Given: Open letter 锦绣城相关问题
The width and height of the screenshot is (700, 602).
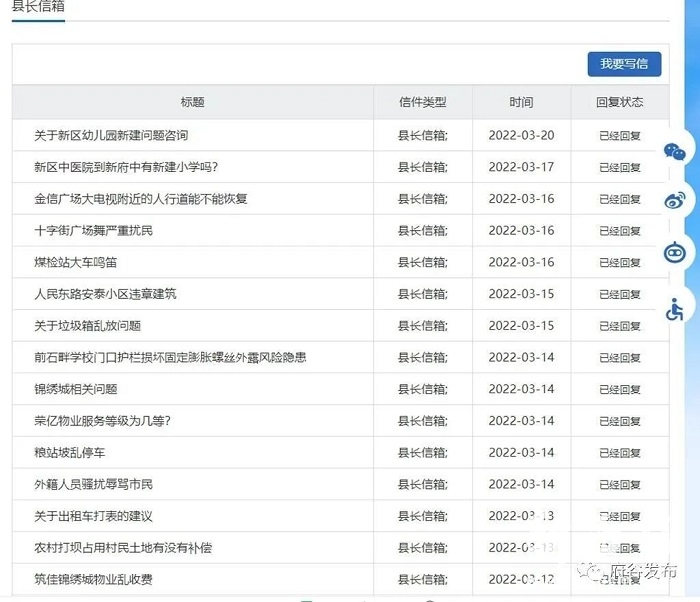Looking at the screenshot, I should click(x=75, y=389).
